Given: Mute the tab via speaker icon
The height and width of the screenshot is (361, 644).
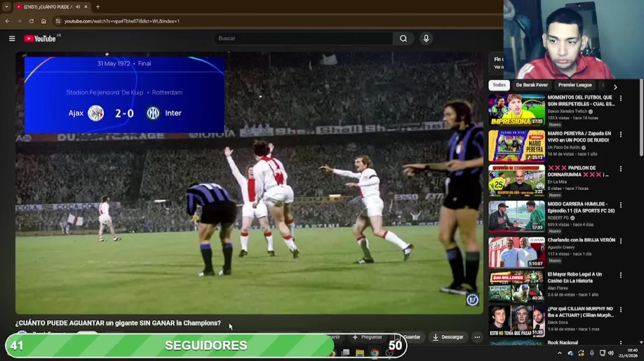Looking at the screenshot, I should tap(77, 7).
